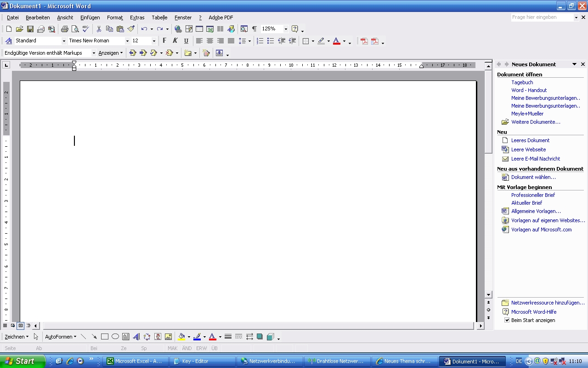The height and width of the screenshot is (368, 588).
Task: Open the AutoFormen dropdown menu
Action: click(61, 337)
